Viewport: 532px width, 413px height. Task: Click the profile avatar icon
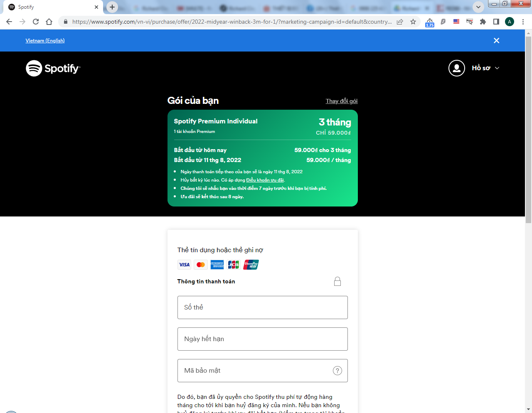[x=456, y=68]
